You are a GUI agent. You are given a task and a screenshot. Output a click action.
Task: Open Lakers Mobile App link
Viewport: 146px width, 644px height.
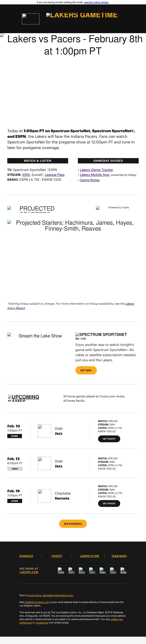(x=95, y=175)
